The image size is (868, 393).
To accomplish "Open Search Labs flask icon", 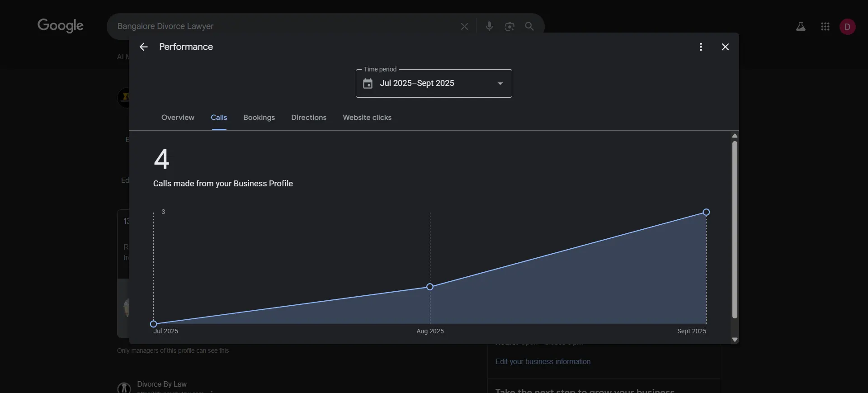I will (801, 27).
